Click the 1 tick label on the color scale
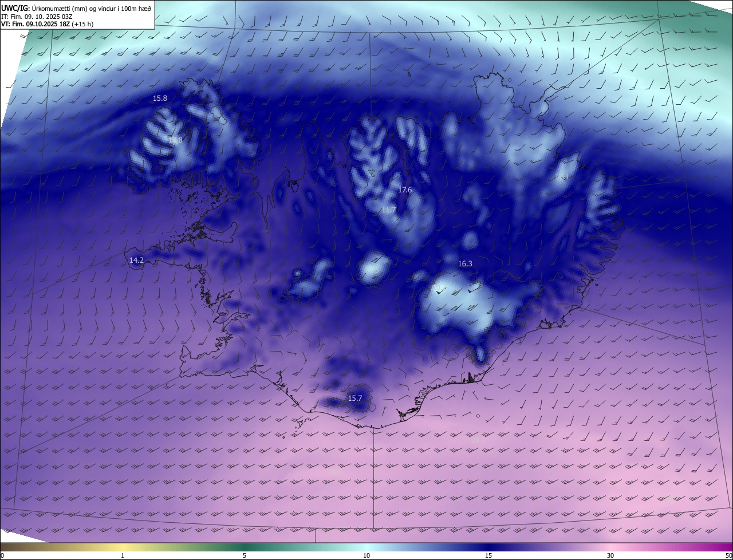Image resolution: width=733 pixels, height=560 pixels. pos(123,555)
